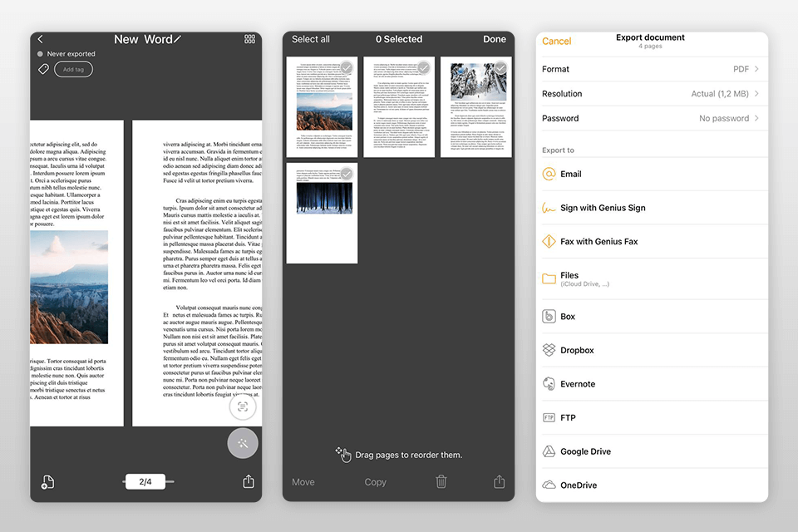Open the dark forest page thumbnail
The width and height of the screenshot is (798, 532).
[x=323, y=214]
